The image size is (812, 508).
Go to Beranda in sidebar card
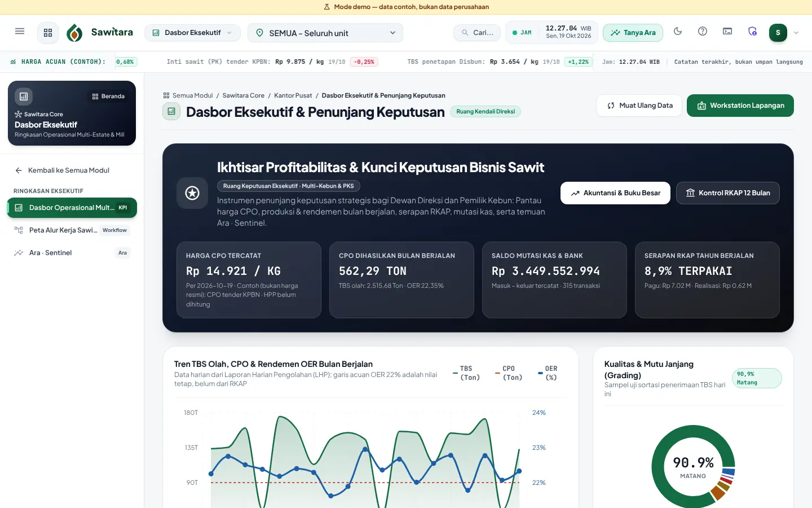click(x=108, y=97)
